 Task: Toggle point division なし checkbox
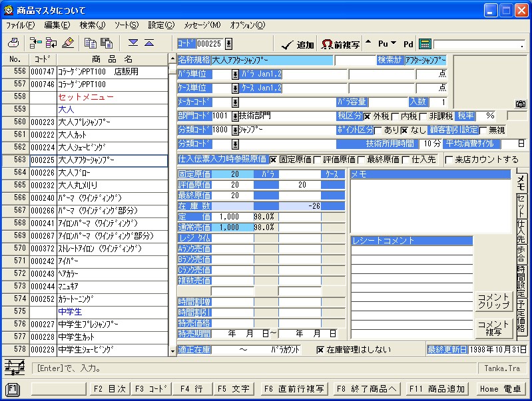[x=404, y=130]
